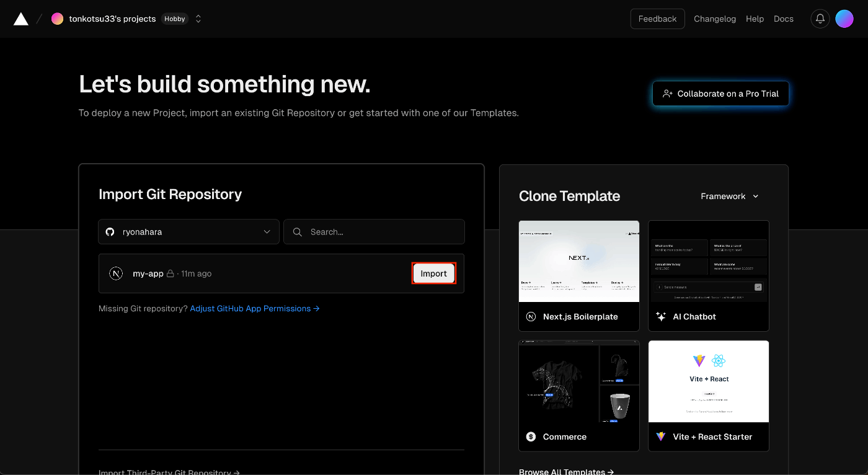Viewport: 868px width, 475px height.
Task: Click the Hobby plan badge
Action: coord(175,19)
